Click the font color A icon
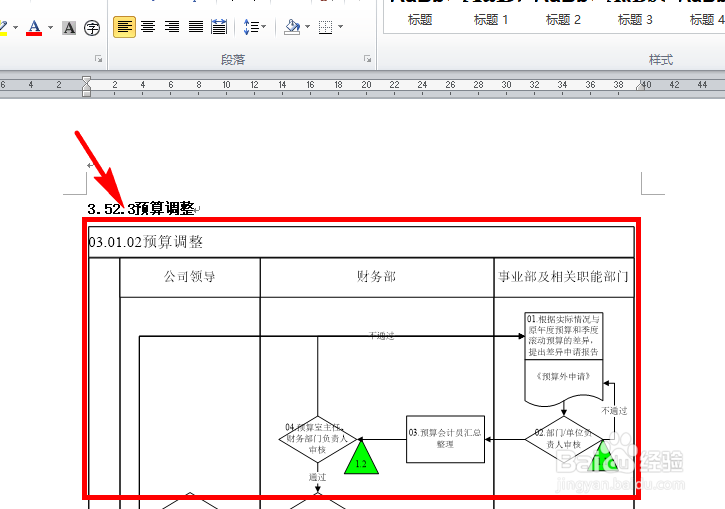725x509 pixels. [34, 28]
